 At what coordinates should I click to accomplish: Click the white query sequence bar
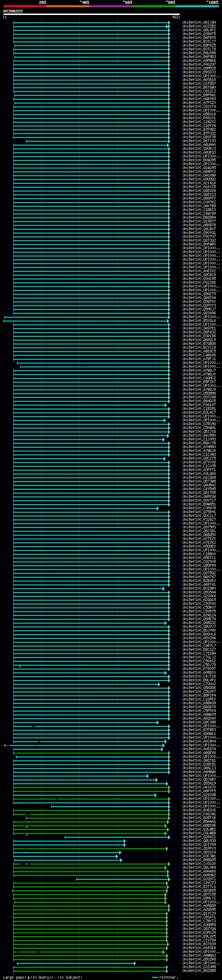point(92,14)
